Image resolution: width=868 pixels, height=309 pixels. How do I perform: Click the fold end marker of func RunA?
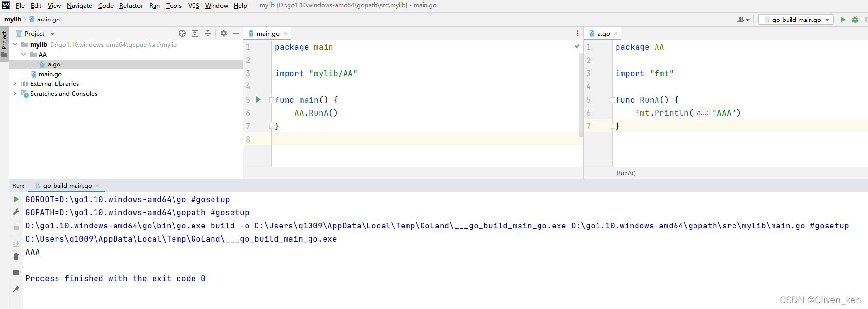(612, 126)
